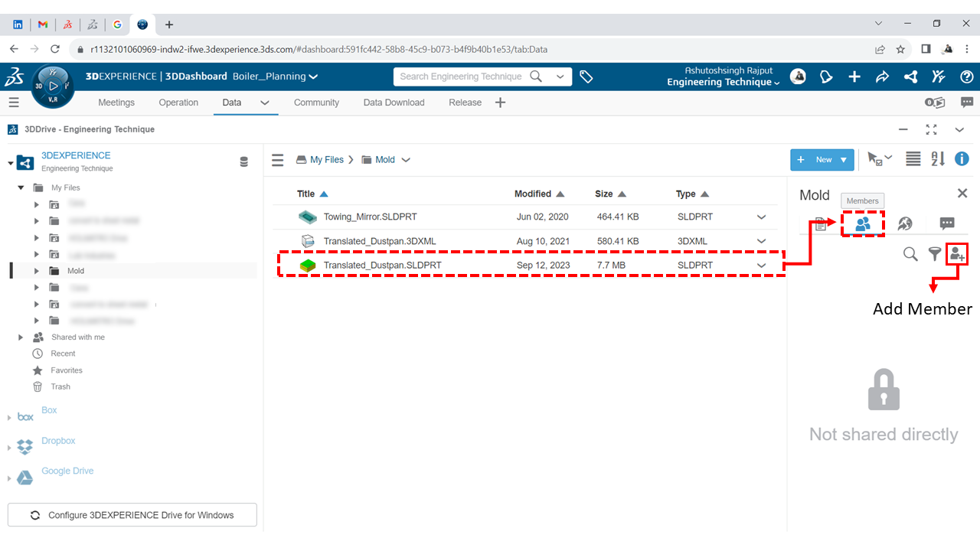Screen dimensions: 980x551
Task: Open the 6WTags tag icon
Action: (586, 77)
